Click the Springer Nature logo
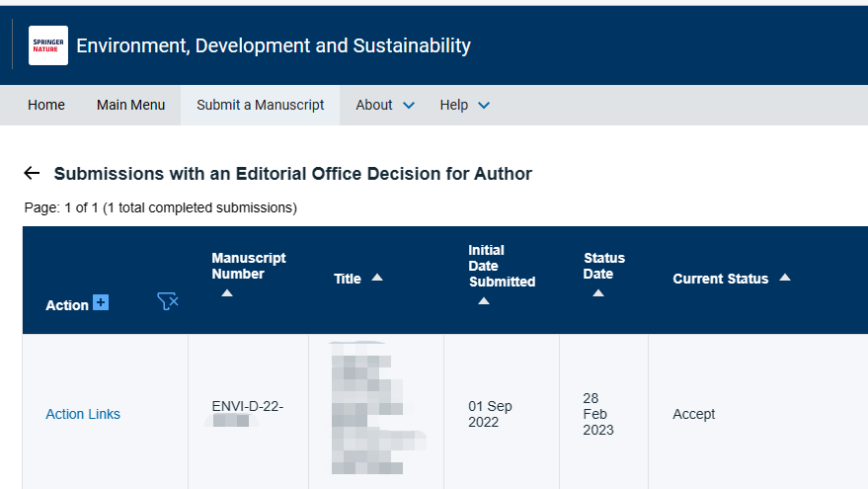868x489 pixels. [48, 45]
